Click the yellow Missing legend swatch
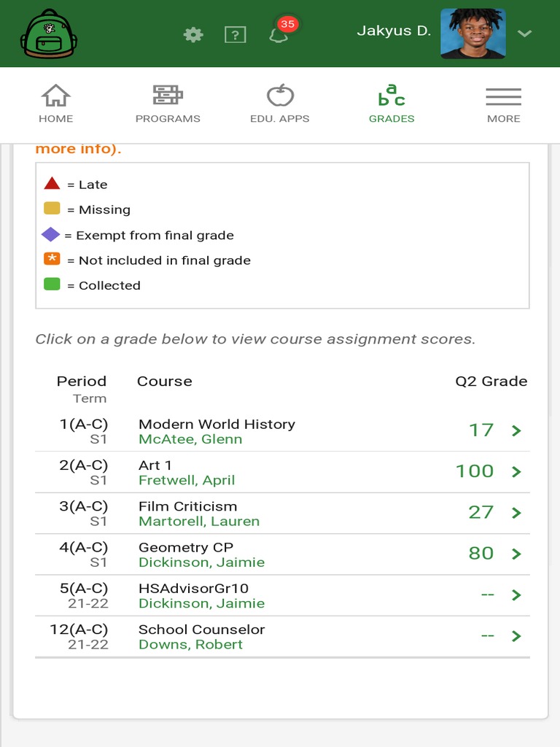 (52, 209)
